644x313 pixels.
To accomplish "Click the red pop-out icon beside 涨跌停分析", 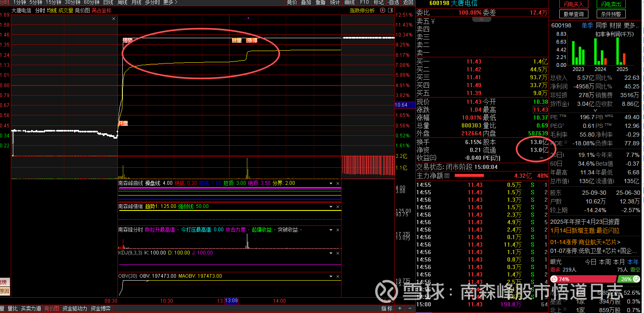I will (x=382, y=10).
